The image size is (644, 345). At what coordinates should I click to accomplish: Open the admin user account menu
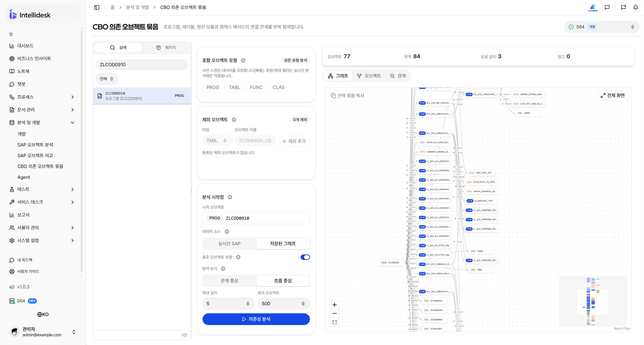[42, 332]
